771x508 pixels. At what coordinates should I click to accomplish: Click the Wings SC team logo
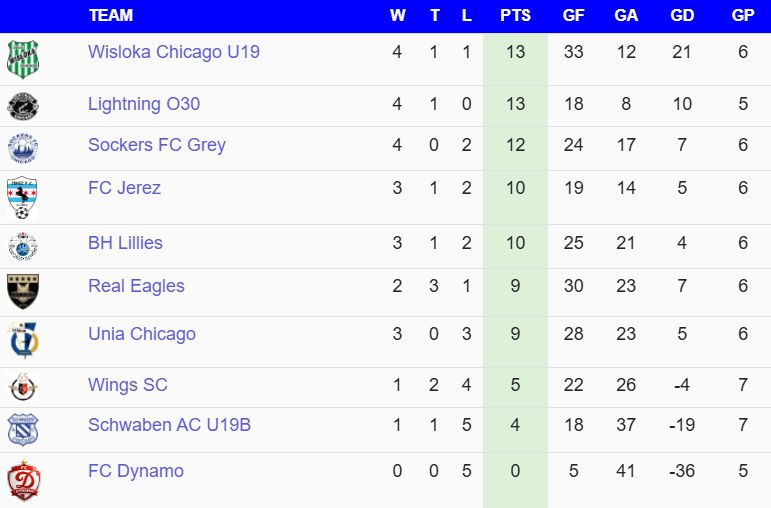click(x=22, y=387)
